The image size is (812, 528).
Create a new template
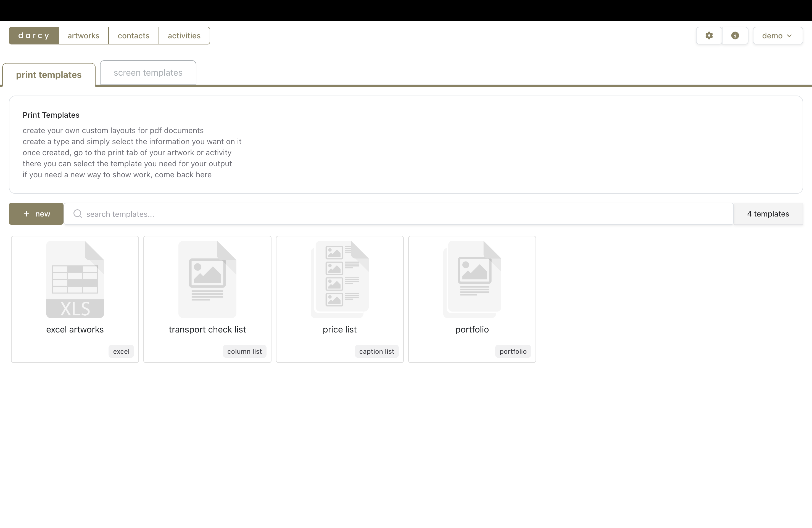pyautogui.click(x=36, y=214)
